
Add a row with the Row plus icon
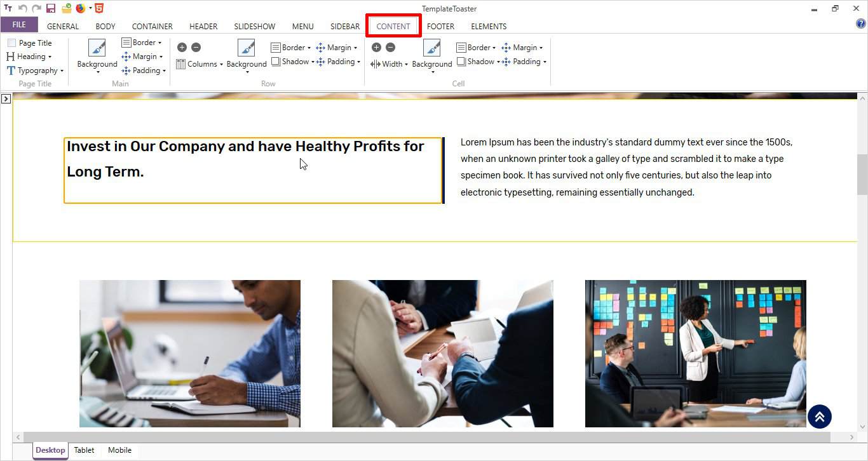click(182, 48)
